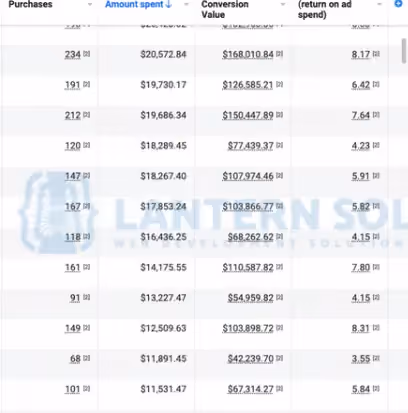Open the Purchases column dropdown arrow
The width and height of the screenshot is (408, 413).
[90, 4]
